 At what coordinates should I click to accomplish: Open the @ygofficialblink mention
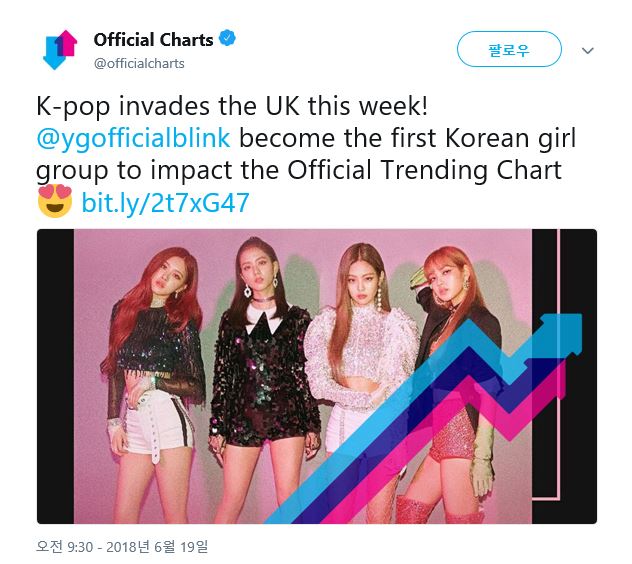click(x=134, y=137)
